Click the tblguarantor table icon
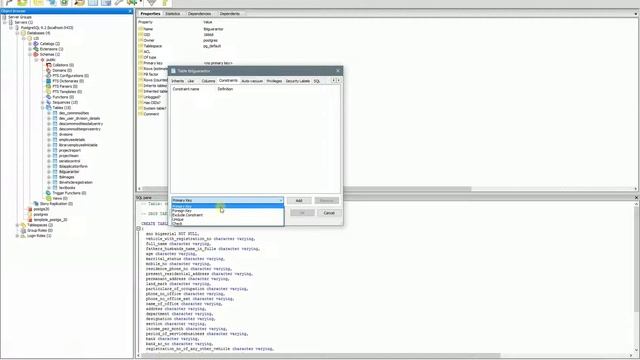The image size is (640, 360). click(x=55, y=171)
